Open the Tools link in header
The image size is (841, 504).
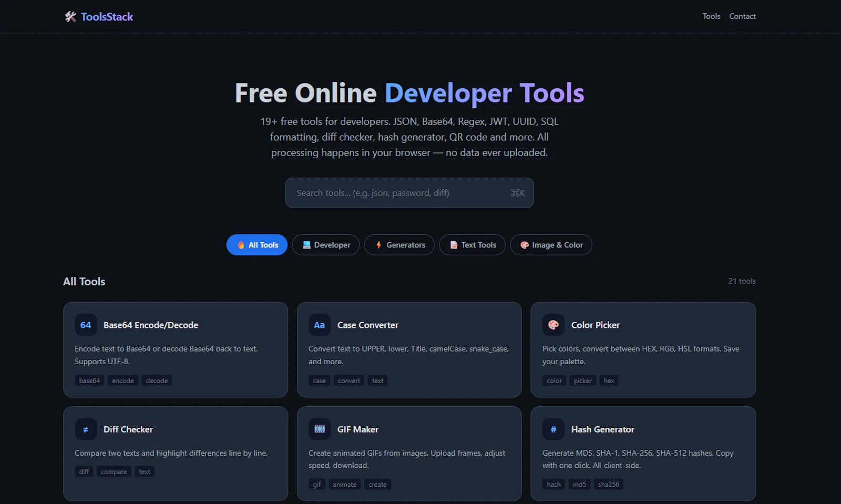pos(711,16)
